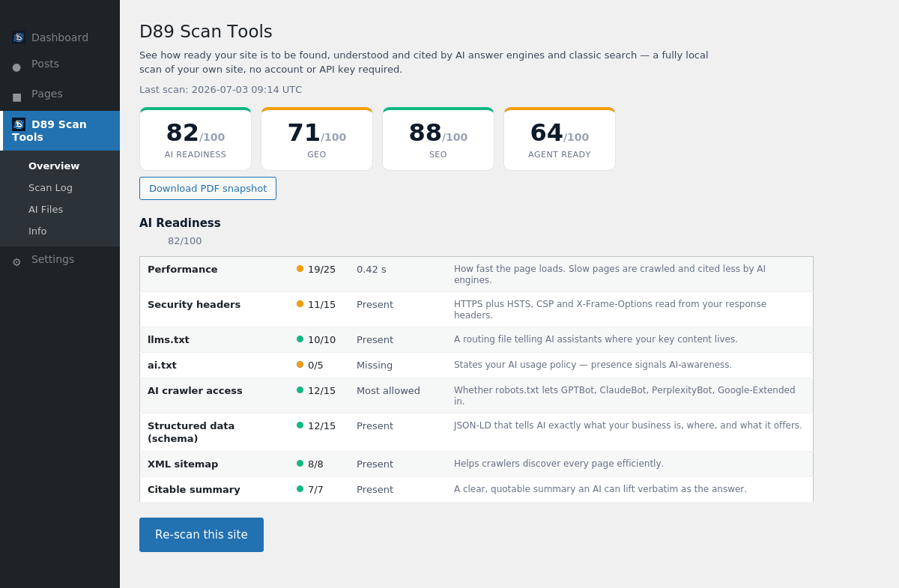Click the D89 Scan Tools menu icon
899x588 pixels.
click(19, 124)
